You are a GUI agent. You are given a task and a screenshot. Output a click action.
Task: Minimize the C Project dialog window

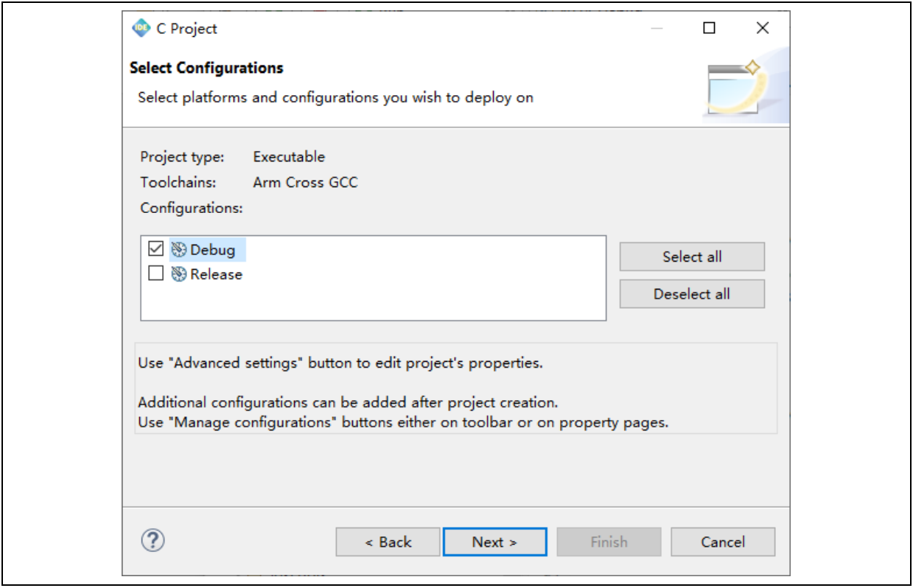pos(657,28)
